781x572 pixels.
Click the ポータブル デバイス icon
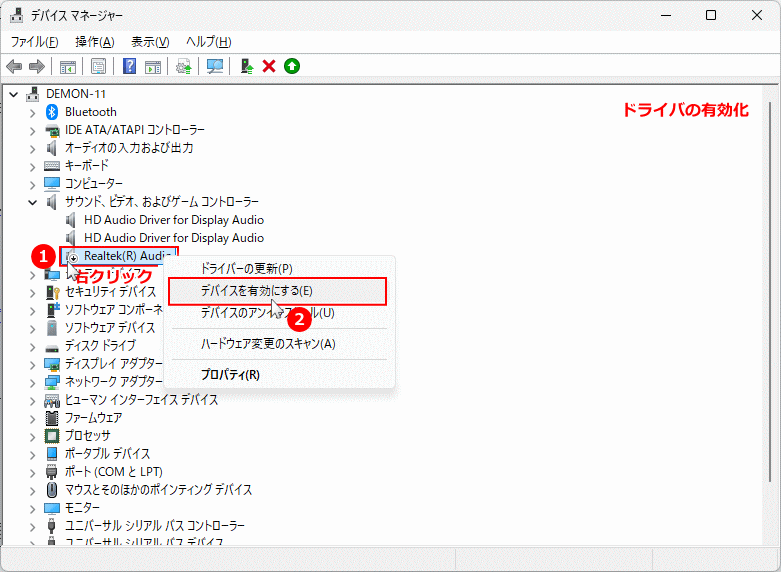coord(52,454)
